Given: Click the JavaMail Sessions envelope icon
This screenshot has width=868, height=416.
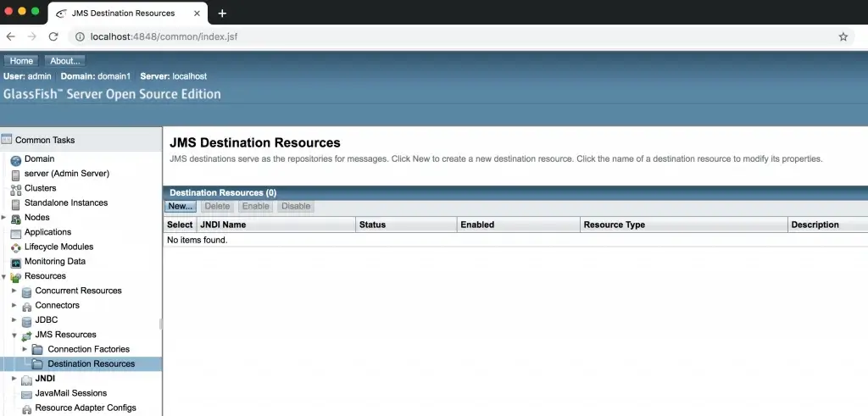Looking at the screenshot, I should point(26,395).
